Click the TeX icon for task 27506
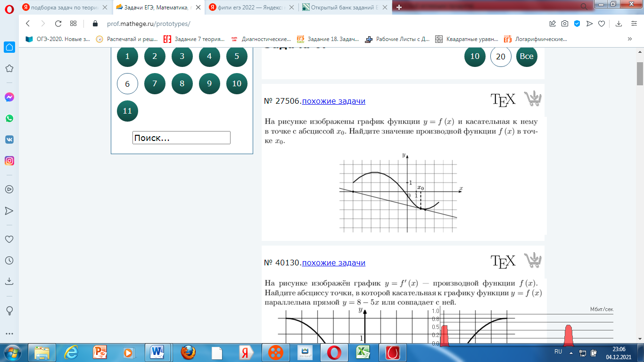 click(503, 99)
